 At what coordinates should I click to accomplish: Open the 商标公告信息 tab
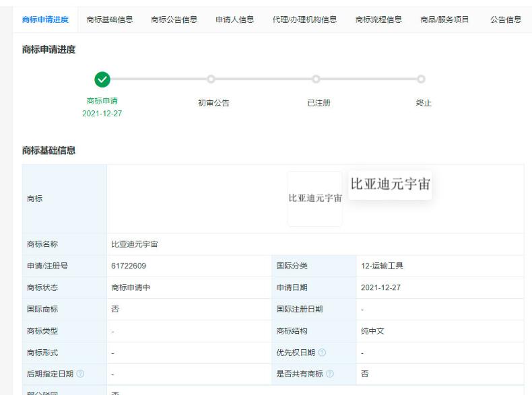tap(174, 20)
